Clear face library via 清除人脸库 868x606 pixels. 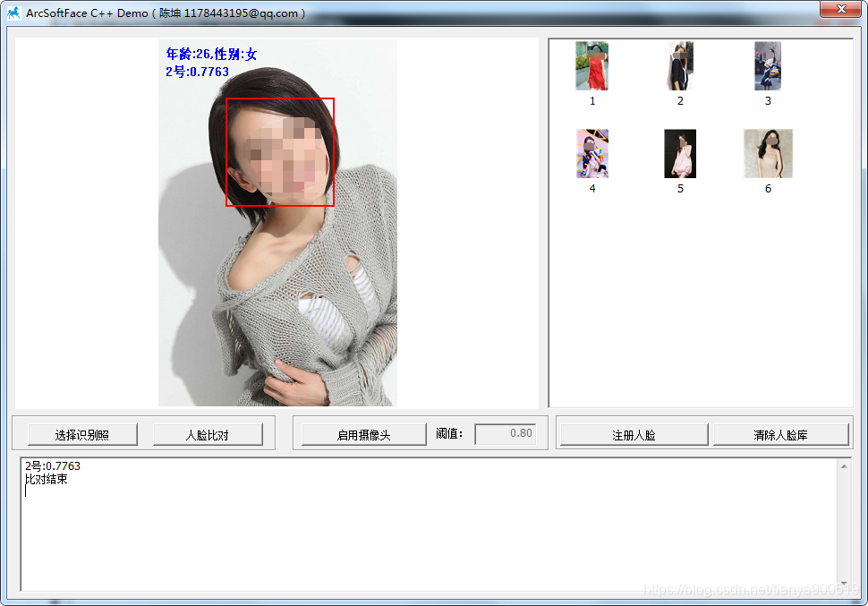pos(780,435)
